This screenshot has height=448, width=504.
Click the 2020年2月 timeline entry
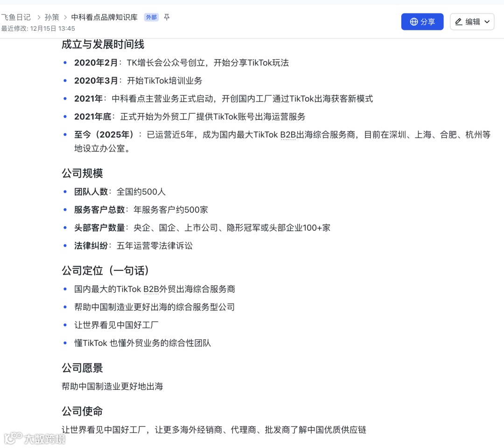pyautogui.click(x=181, y=62)
